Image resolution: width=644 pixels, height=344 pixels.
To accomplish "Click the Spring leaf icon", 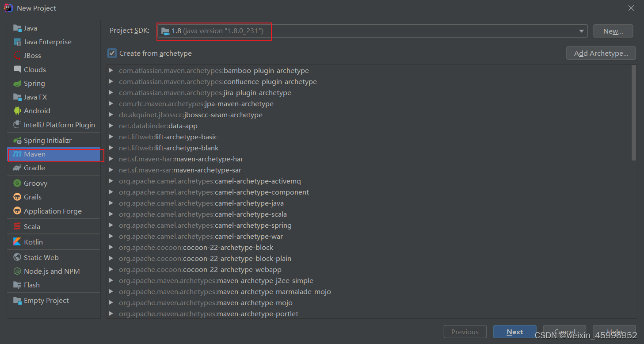I will click(x=17, y=83).
